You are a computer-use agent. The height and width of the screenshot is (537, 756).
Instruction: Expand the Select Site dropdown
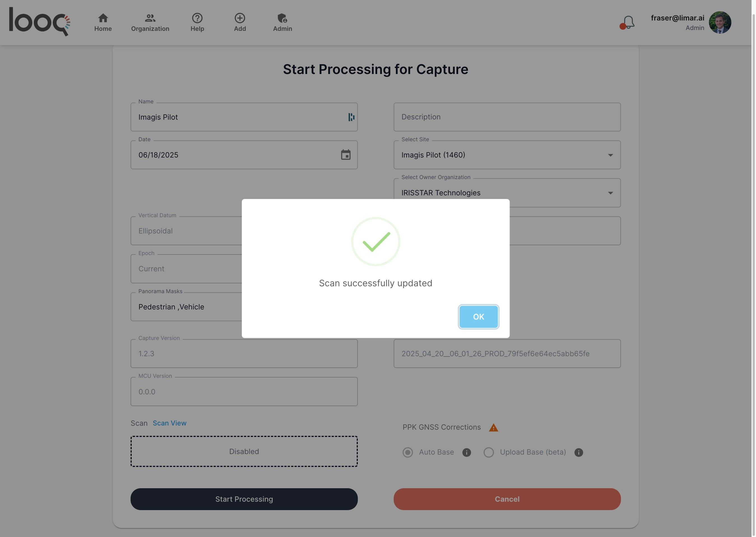(610, 155)
